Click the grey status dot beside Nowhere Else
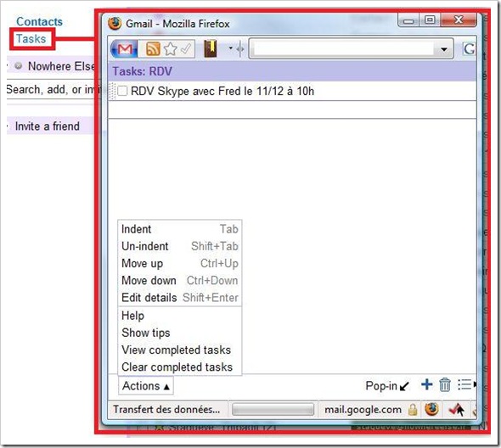Viewport: 501px width, 448px height. coord(19,66)
